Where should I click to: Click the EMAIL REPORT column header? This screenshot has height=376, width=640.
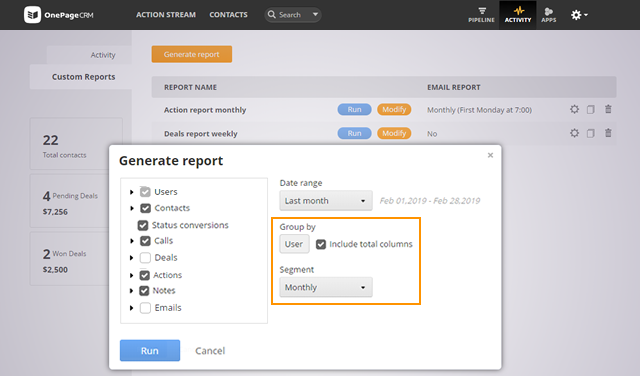[453, 87]
